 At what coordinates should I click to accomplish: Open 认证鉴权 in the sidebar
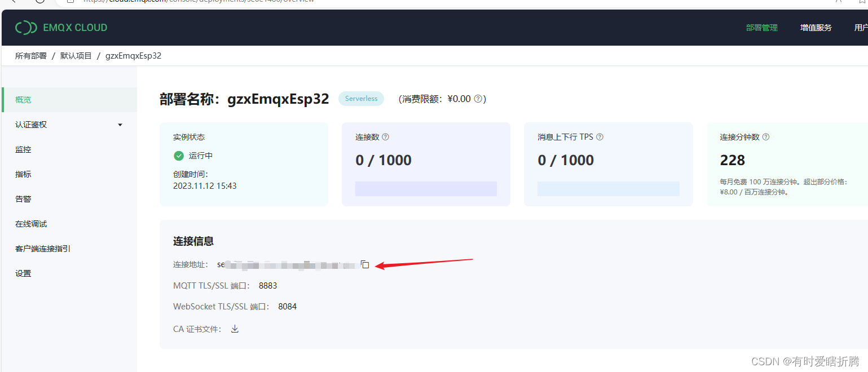[x=69, y=125]
